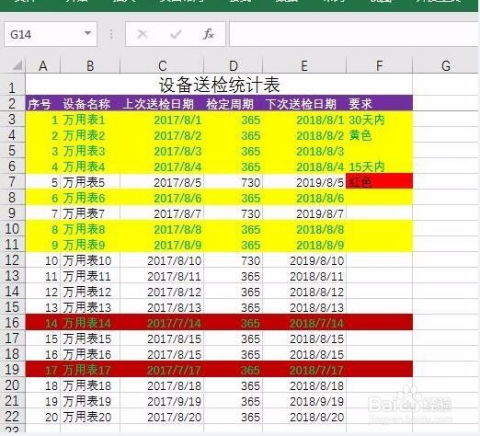Select column F header

(379, 66)
